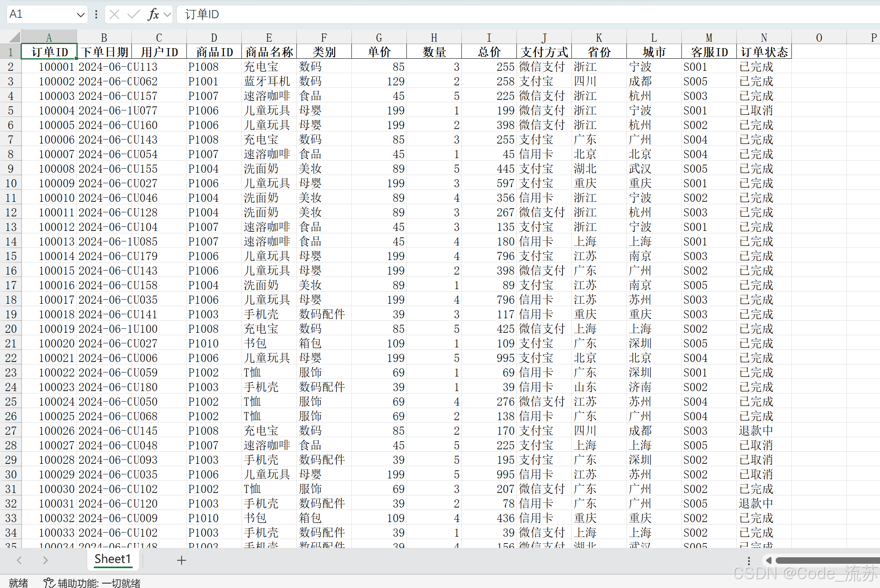Click the horizontal scrollbar thumb
The width and height of the screenshot is (880, 588).
coord(827,560)
